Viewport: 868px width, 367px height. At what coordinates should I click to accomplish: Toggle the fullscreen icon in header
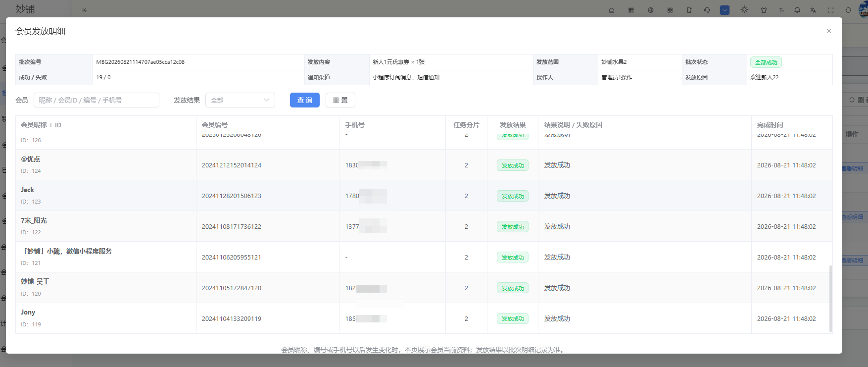click(x=831, y=10)
